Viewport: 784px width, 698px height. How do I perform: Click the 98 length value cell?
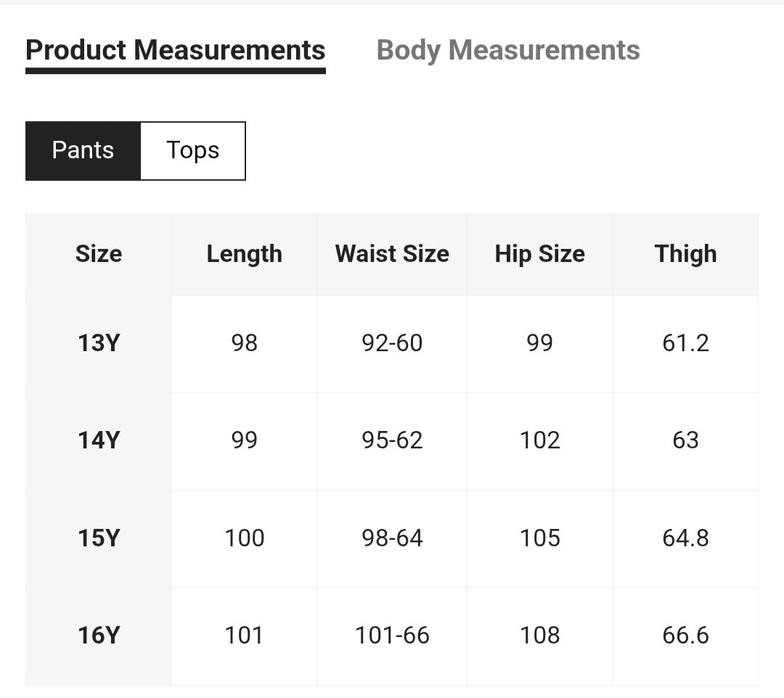pos(244,342)
